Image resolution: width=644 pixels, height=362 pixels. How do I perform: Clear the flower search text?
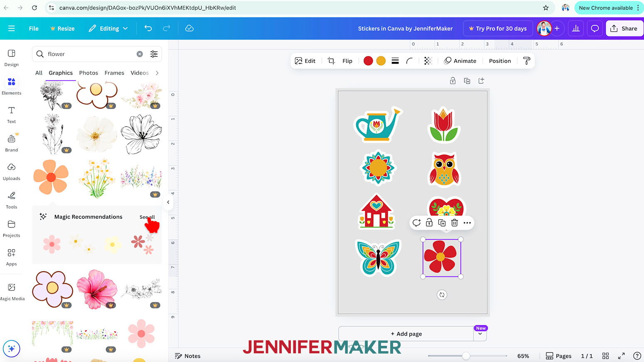pos(140,54)
